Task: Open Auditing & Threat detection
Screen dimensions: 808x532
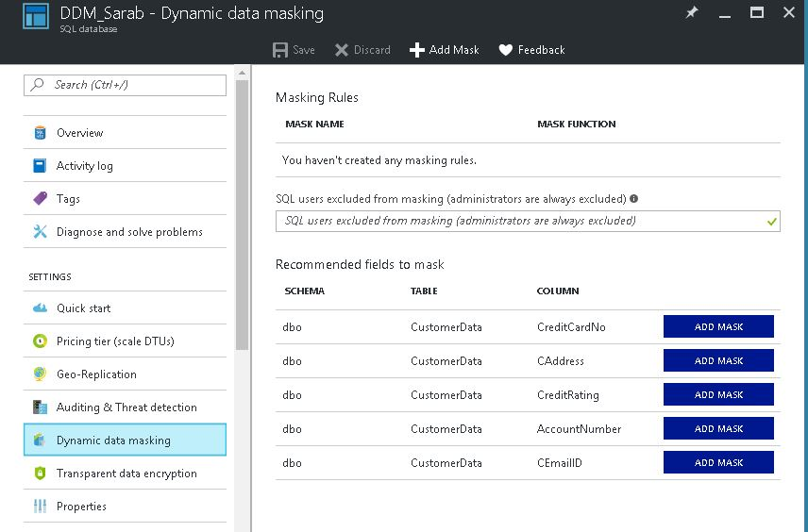Action: coord(125,407)
